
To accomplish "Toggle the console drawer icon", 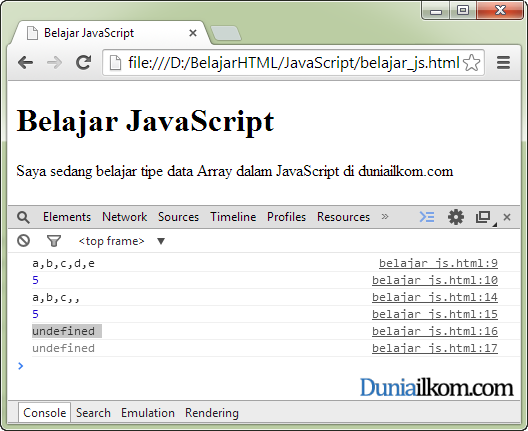I will click(x=427, y=217).
